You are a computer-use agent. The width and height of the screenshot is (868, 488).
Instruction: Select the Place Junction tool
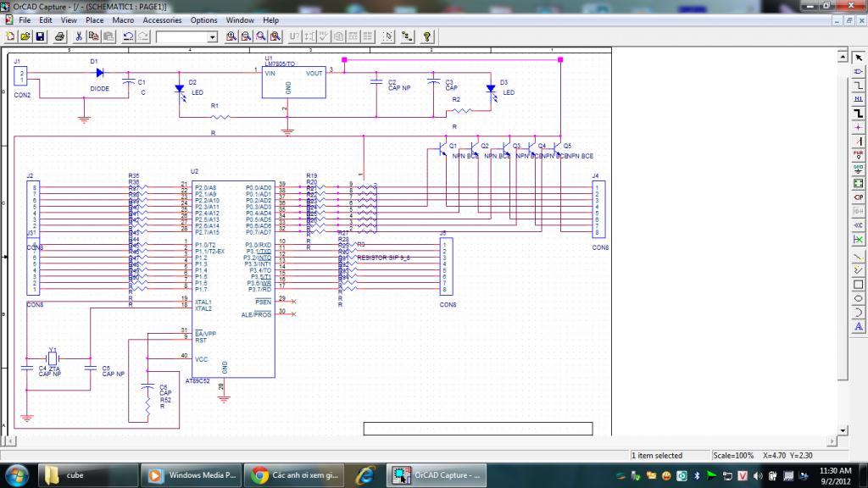[x=858, y=126]
